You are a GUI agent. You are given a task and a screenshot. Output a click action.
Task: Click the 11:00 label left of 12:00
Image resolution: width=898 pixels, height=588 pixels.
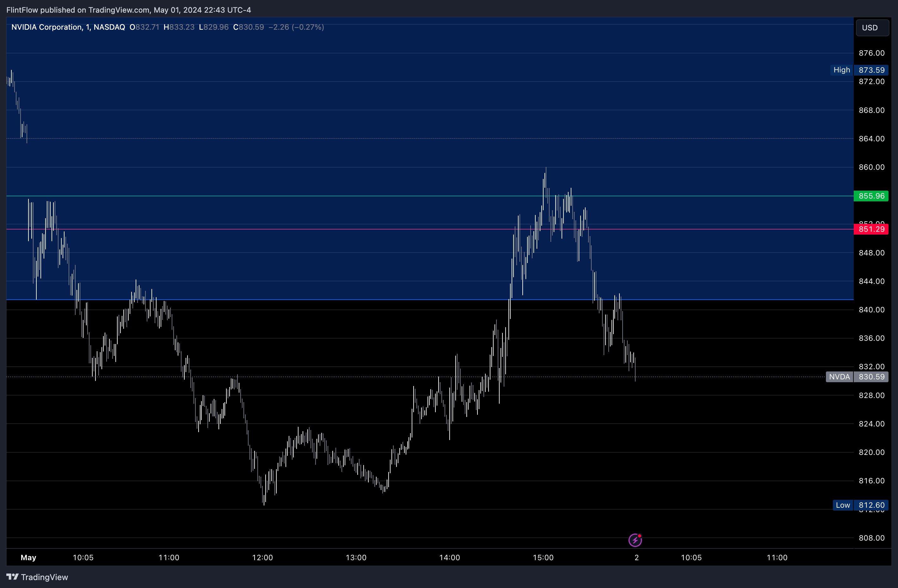click(169, 557)
